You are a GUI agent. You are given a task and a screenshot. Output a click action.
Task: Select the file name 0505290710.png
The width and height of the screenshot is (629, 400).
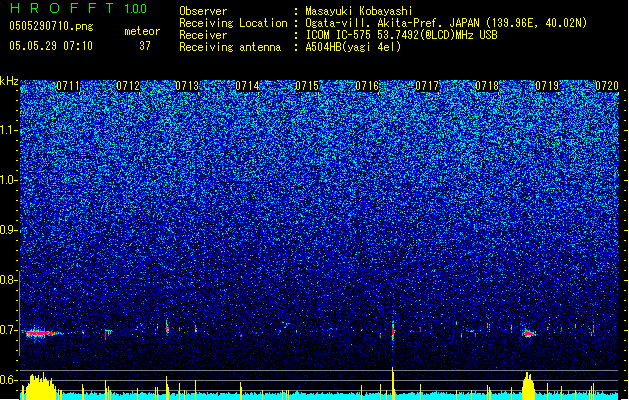point(51,26)
